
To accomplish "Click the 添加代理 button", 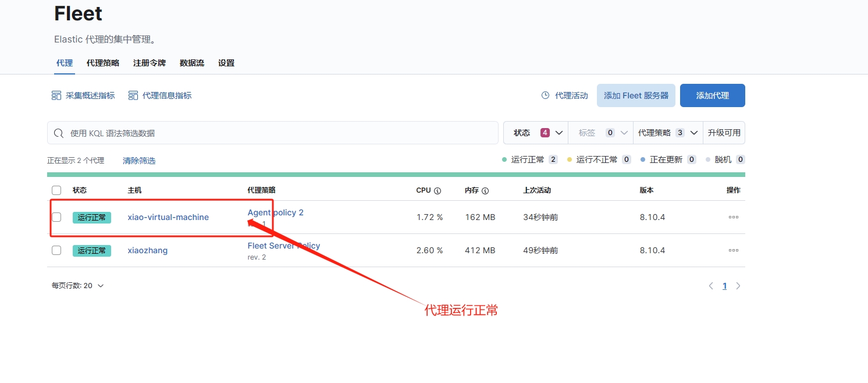I will pyautogui.click(x=713, y=95).
